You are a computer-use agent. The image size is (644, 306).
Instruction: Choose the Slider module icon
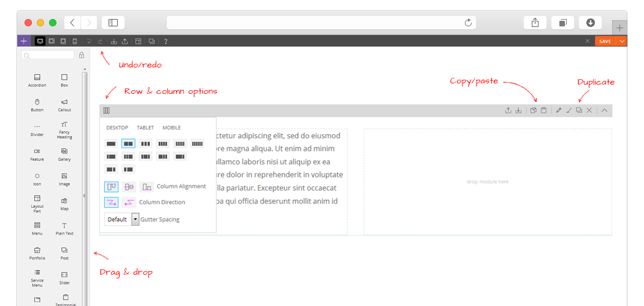click(64, 274)
